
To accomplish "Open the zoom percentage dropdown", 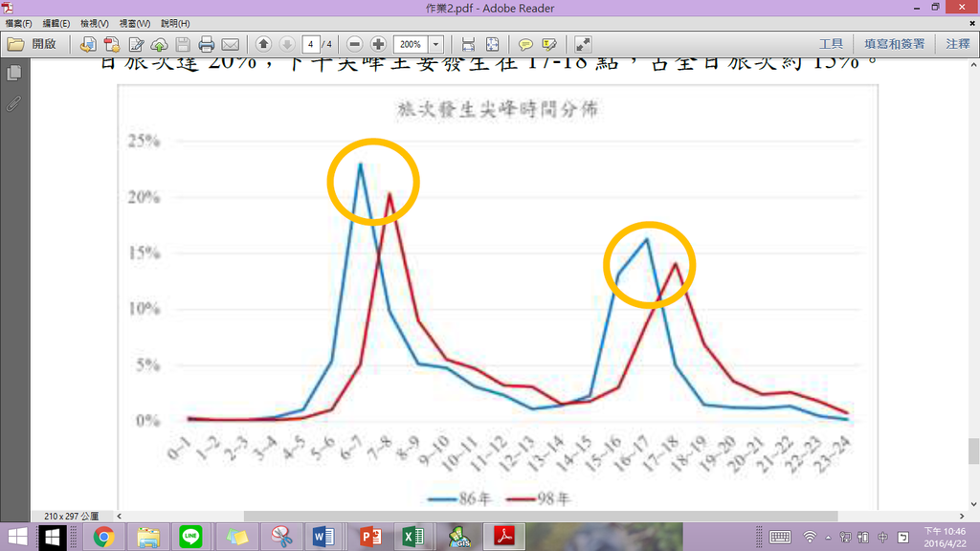I will click(x=435, y=43).
